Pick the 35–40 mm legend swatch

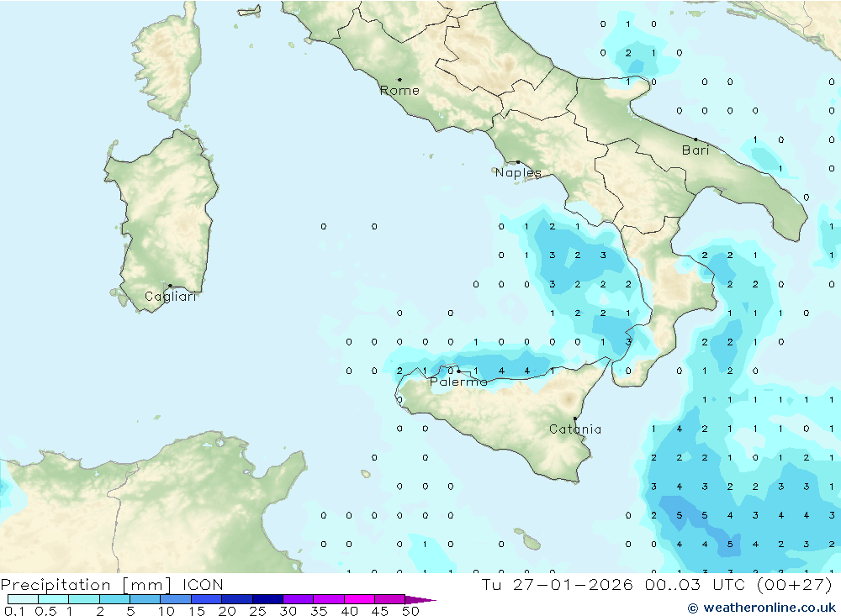coord(328,599)
